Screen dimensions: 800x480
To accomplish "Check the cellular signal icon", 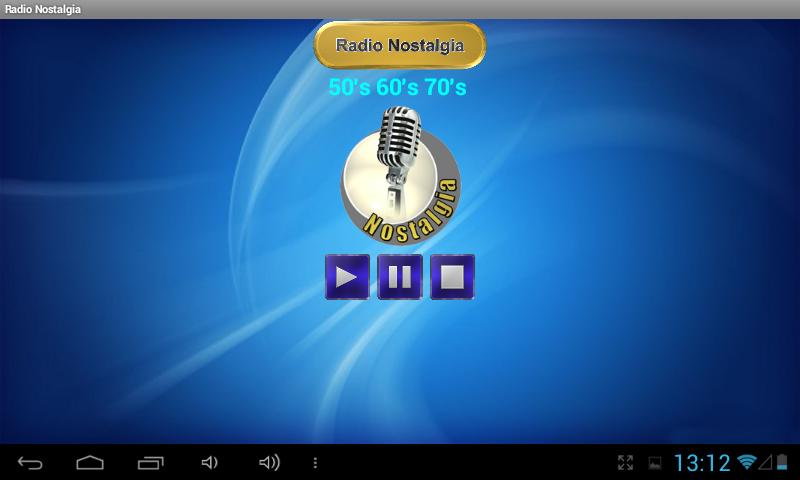I will [x=765, y=462].
